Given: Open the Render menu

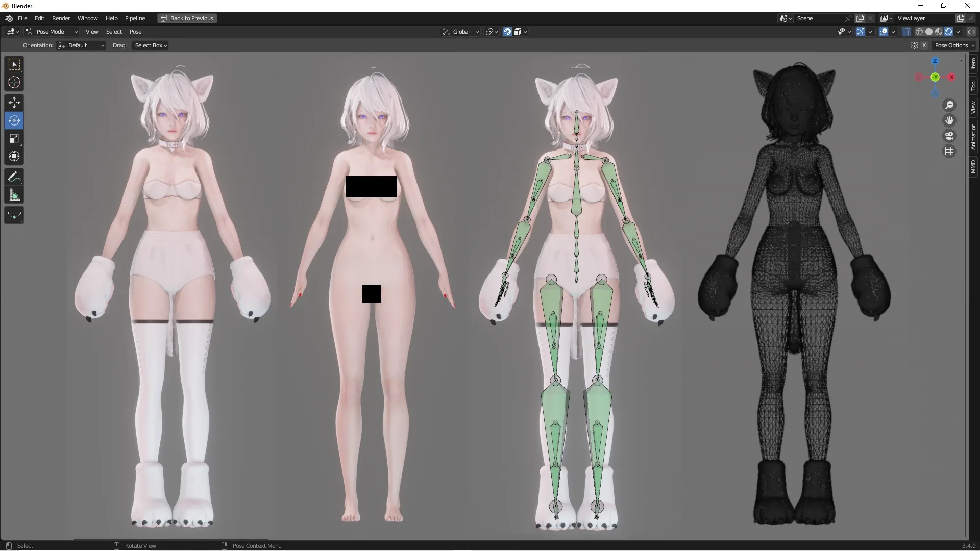Looking at the screenshot, I should click(x=61, y=18).
